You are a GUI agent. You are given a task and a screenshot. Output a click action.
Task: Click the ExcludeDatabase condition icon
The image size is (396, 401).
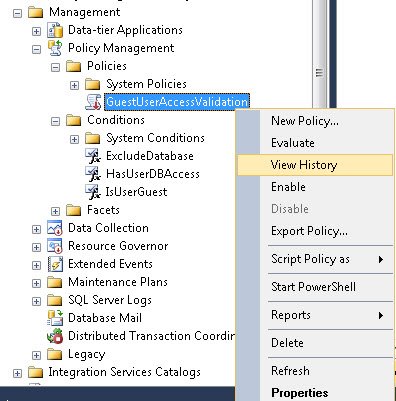tap(93, 156)
